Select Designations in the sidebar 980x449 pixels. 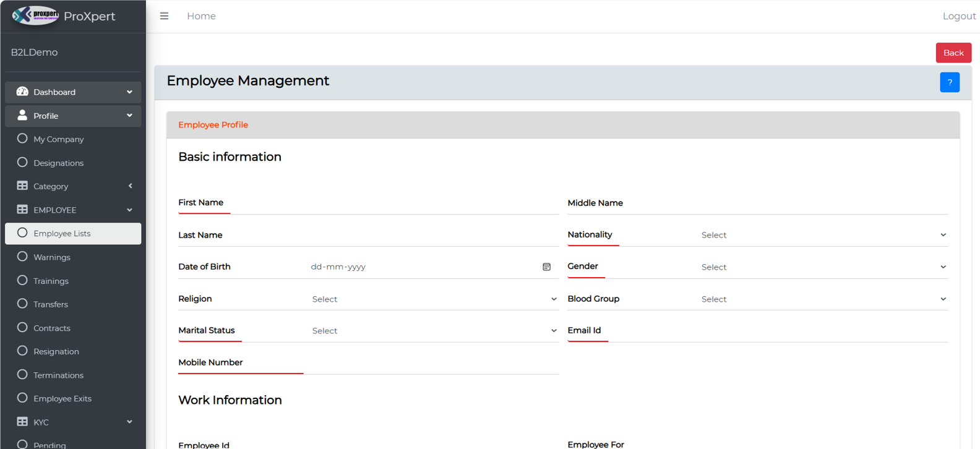(x=58, y=163)
